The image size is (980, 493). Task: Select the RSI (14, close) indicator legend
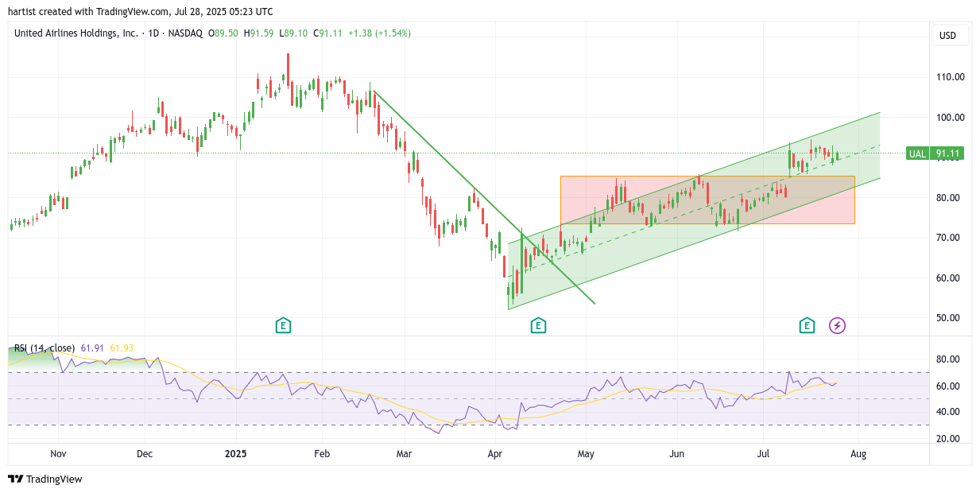point(45,348)
